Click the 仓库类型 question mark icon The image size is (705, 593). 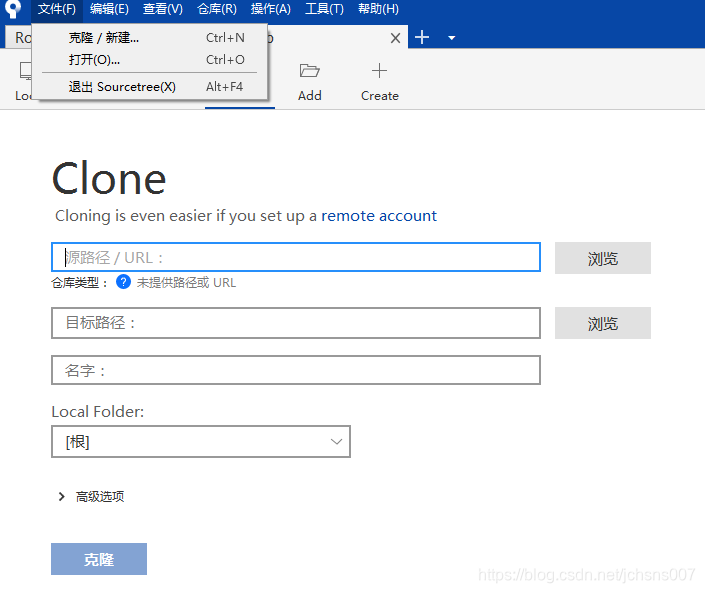(x=123, y=282)
